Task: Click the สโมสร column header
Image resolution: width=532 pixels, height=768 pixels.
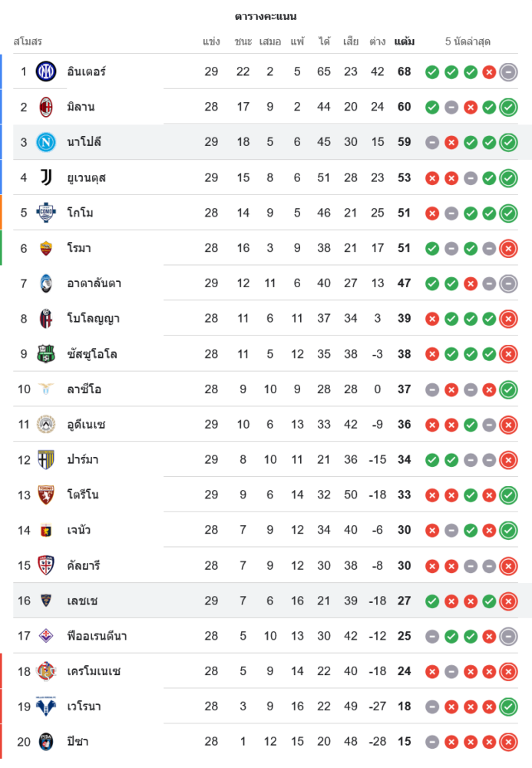Action: point(28,41)
